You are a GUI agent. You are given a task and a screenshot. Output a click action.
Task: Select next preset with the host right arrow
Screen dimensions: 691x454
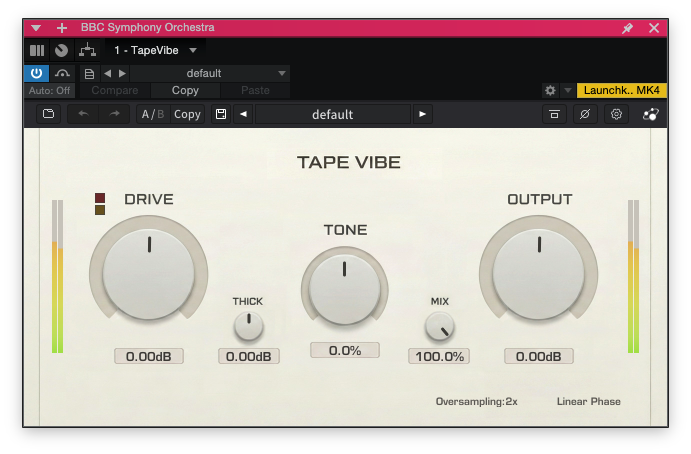(x=123, y=74)
